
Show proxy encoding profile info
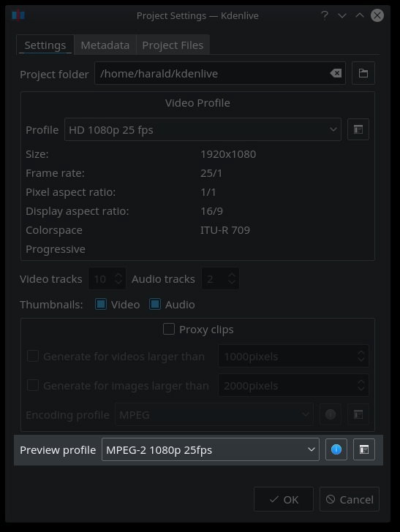click(x=331, y=414)
